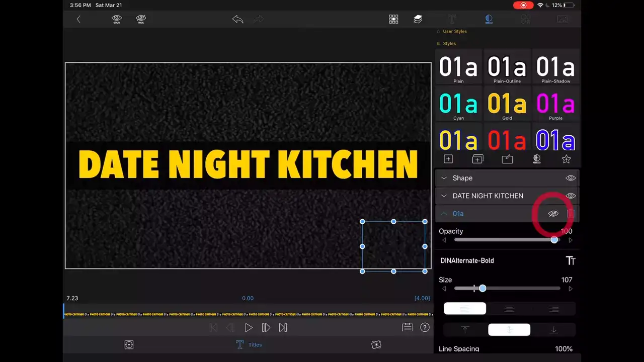Align text to vertical middle
Viewport: 644px width, 362px height.
point(509,330)
